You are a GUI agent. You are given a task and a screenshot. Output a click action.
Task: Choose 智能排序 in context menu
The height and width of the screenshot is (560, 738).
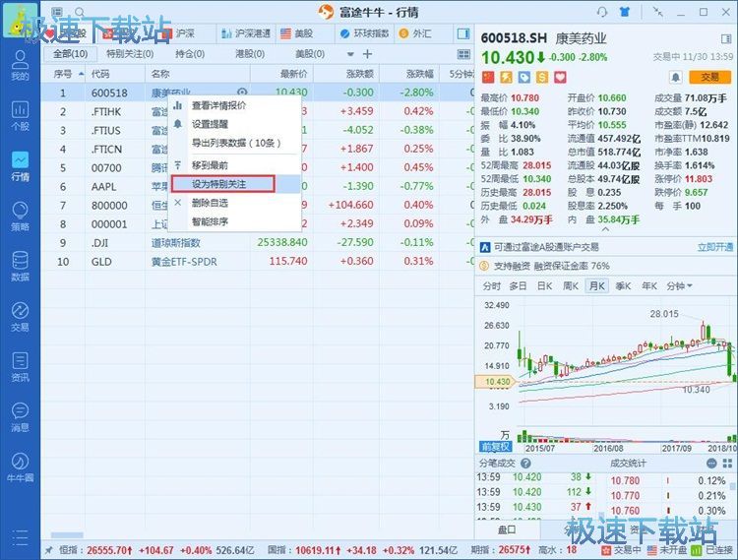[x=234, y=221]
